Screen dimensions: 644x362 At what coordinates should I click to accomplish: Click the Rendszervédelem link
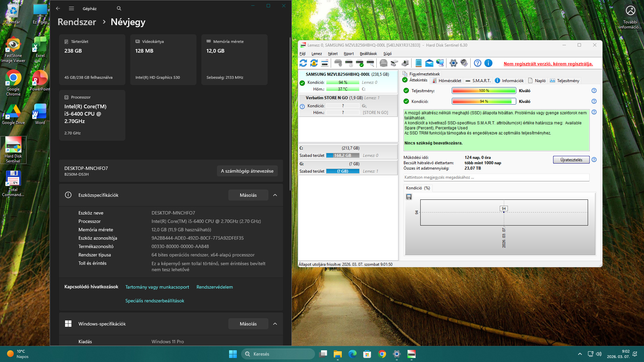(x=214, y=287)
